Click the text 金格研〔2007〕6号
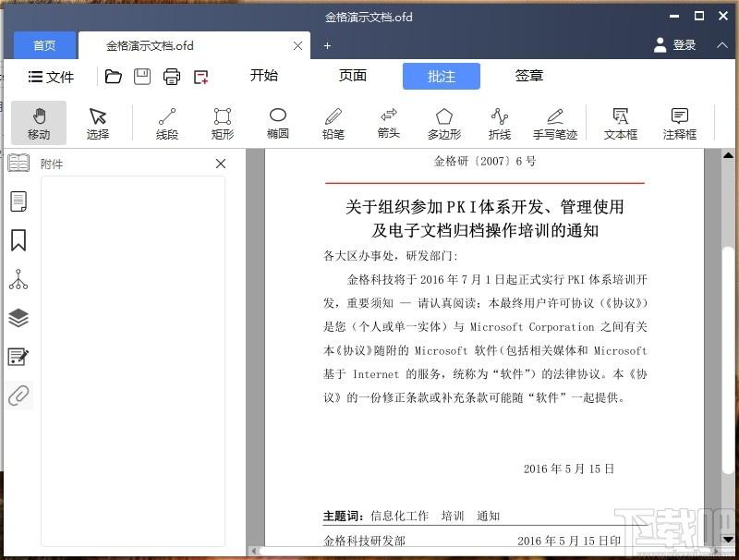This screenshot has width=739, height=560. tap(485, 161)
